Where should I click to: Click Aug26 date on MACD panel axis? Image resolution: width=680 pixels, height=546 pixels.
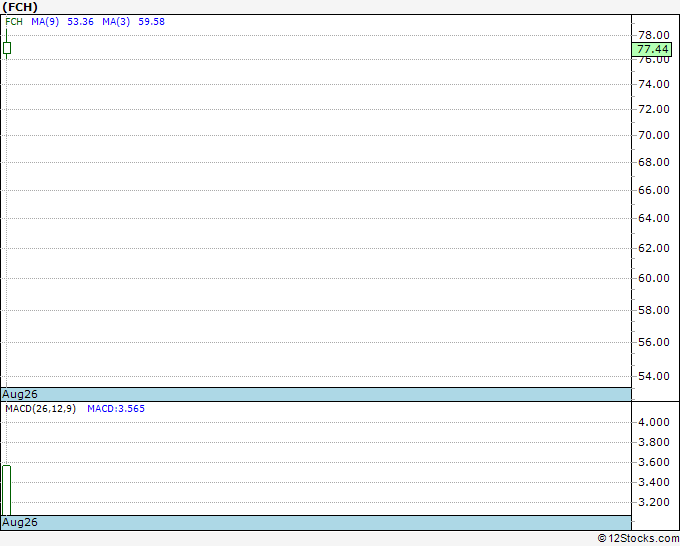pos(20,522)
